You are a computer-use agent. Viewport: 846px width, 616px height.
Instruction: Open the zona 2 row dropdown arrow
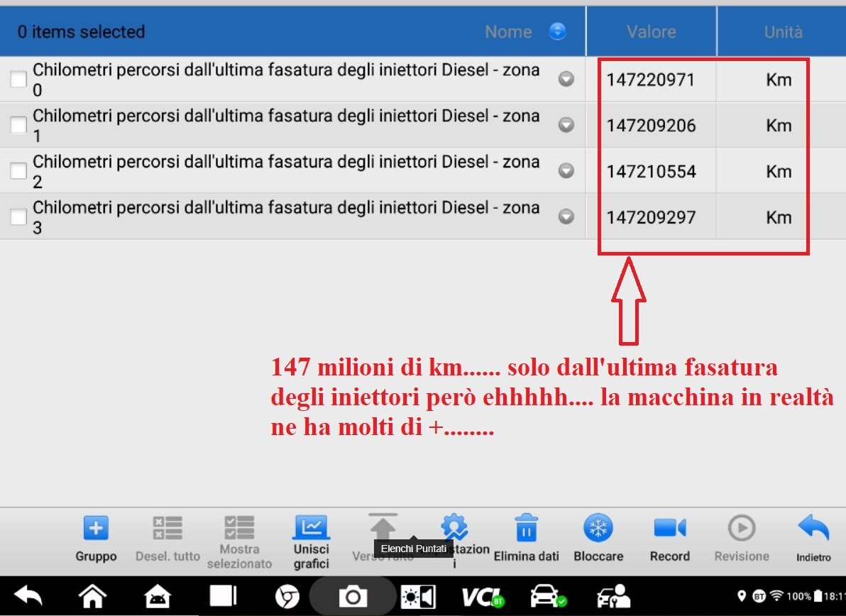click(566, 171)
